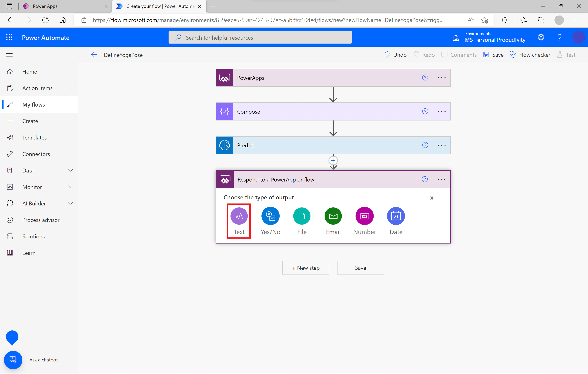Select the Email output type
Screen dimensions: 588x374
(333, 221)
